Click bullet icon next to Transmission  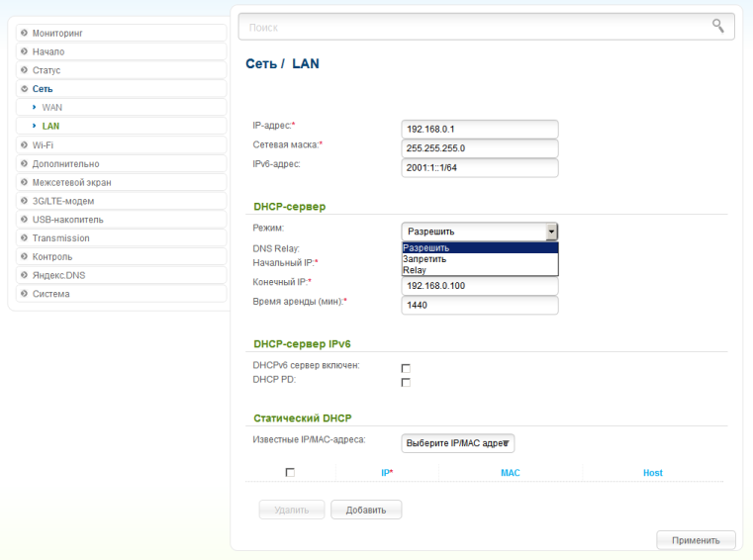(x=24, y=238)
